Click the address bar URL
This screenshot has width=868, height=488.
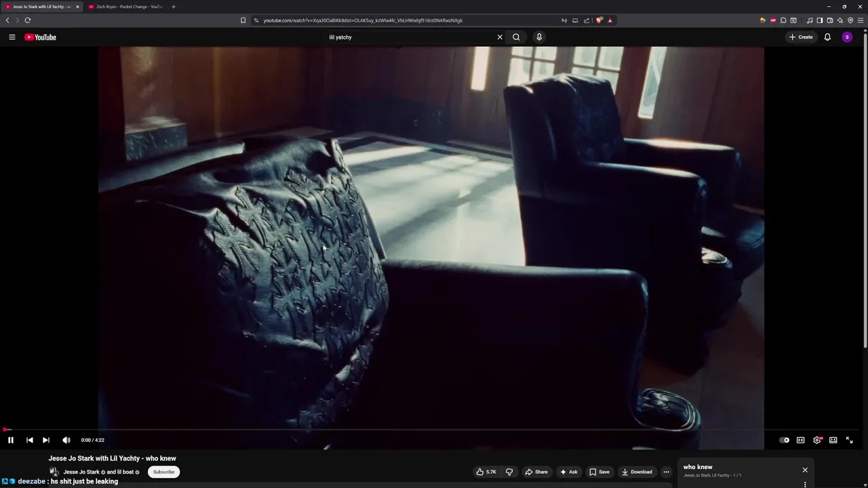coord(363,20)
